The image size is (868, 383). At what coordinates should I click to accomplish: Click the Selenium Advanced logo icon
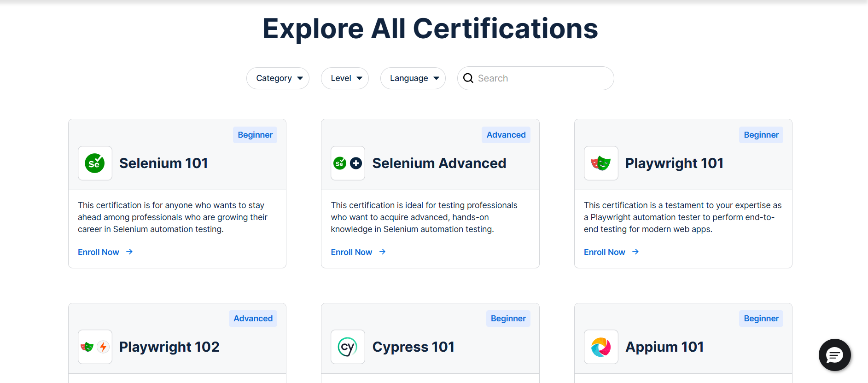tap(348, 163)
